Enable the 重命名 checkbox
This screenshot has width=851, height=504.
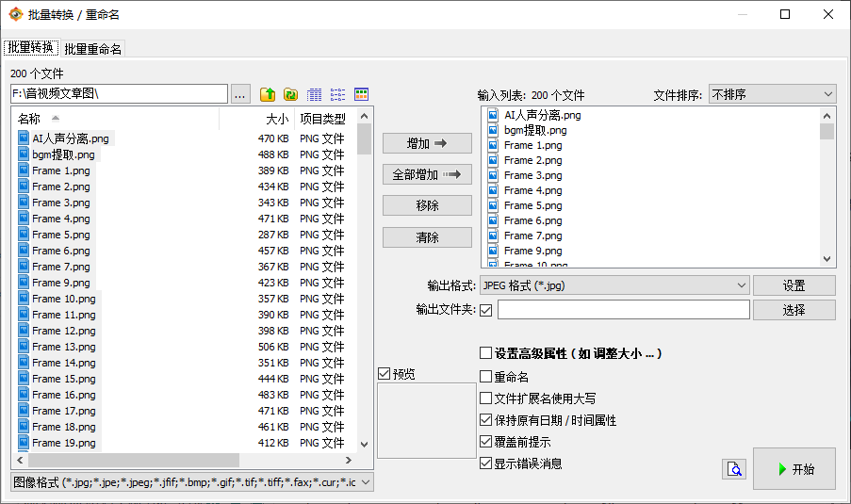click(x=485, y=377)
